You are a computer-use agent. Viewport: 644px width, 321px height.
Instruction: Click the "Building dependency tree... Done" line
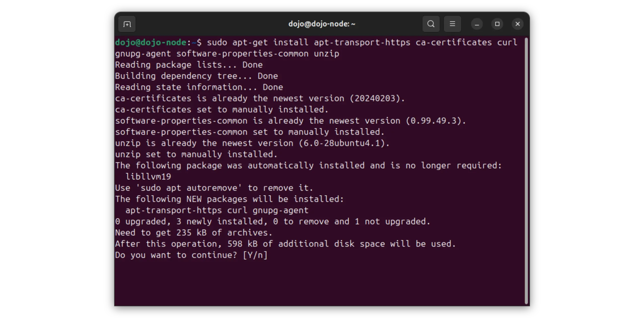(196, 76)
